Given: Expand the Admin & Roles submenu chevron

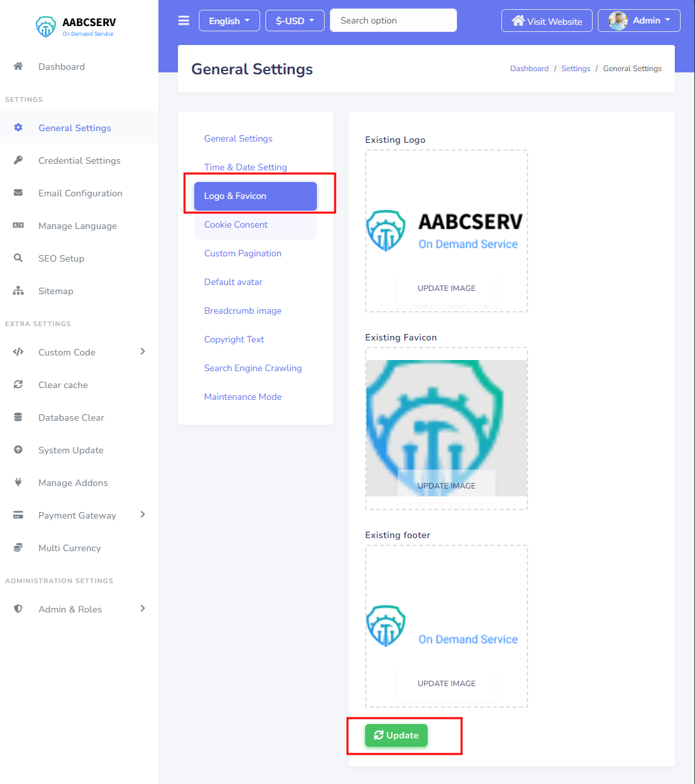Looking at the screenshot, I should tap(143, 609).
